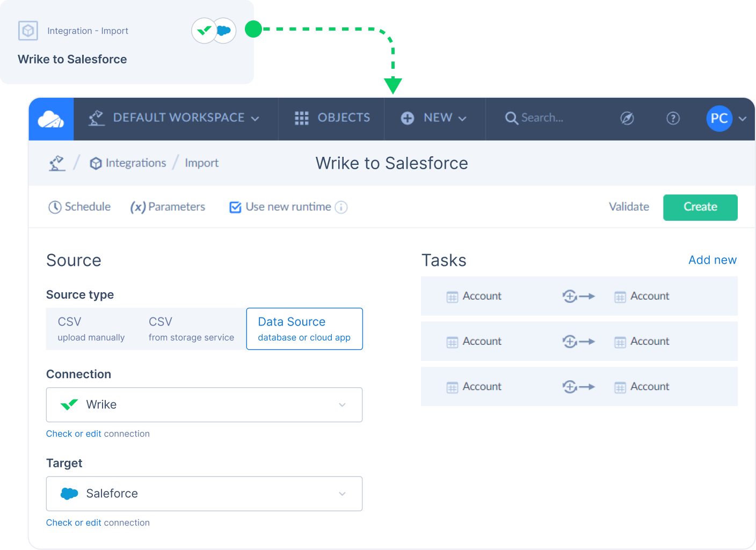
Task: Click the second task's source table icon
Action: (x=452, y=342)
